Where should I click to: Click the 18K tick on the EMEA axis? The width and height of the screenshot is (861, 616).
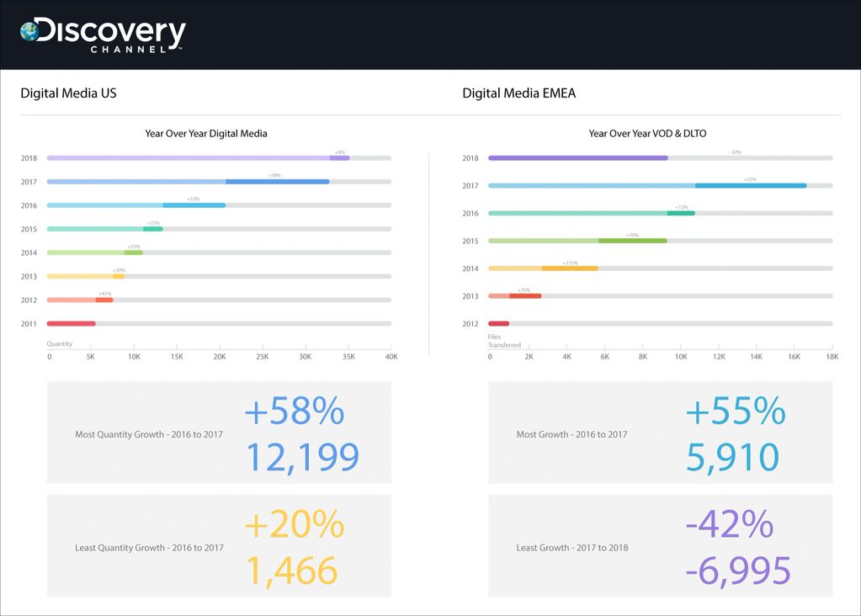[x=832, y=356]
